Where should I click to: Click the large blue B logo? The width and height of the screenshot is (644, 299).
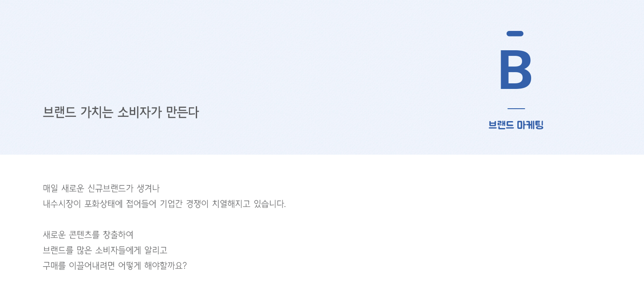point(515,70)
